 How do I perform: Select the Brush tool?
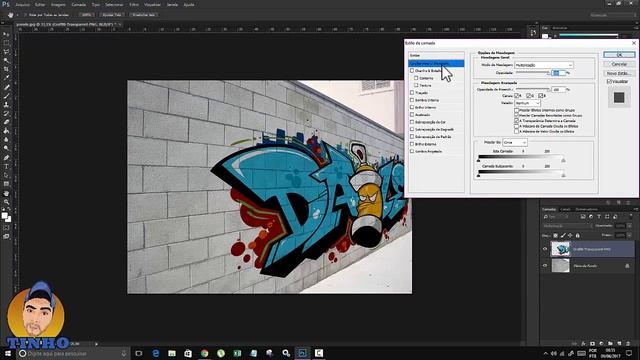(x=6, y=96)
